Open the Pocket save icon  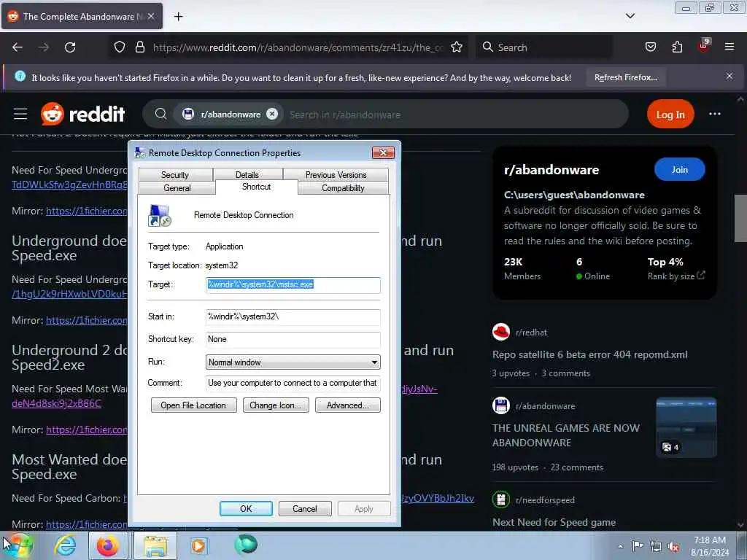(x=650, y=47)
